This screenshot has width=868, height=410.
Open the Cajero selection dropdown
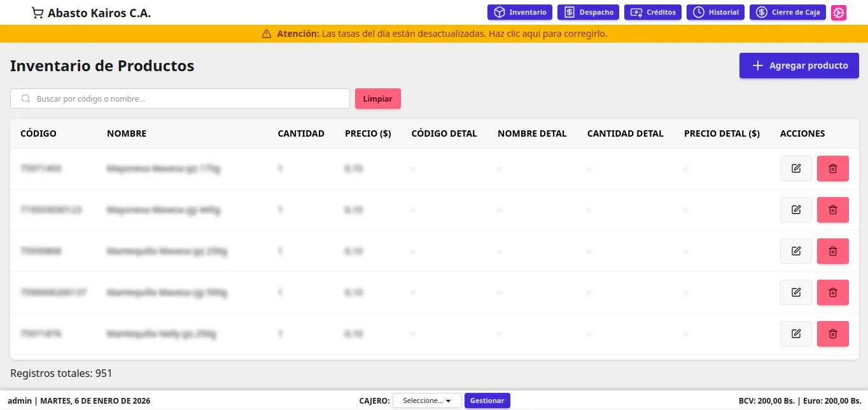[x=427, y=400]
